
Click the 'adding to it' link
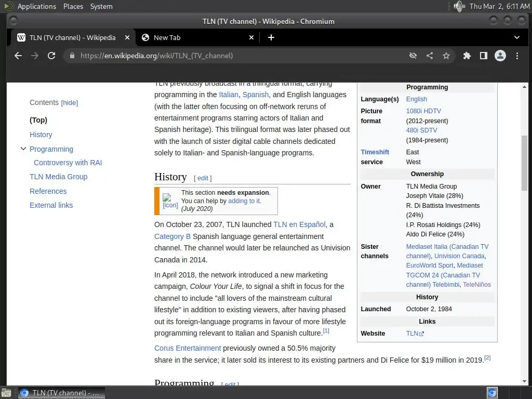click(x=244, y=201)
